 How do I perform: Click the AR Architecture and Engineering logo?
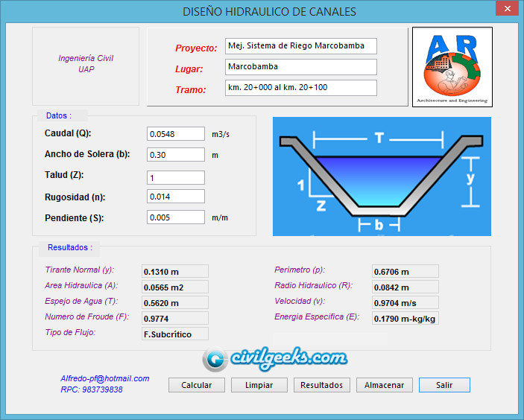(x=452, y=67)
